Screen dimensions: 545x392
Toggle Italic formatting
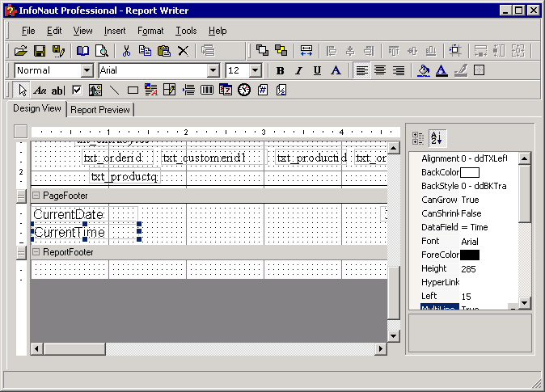click(298, 71)
